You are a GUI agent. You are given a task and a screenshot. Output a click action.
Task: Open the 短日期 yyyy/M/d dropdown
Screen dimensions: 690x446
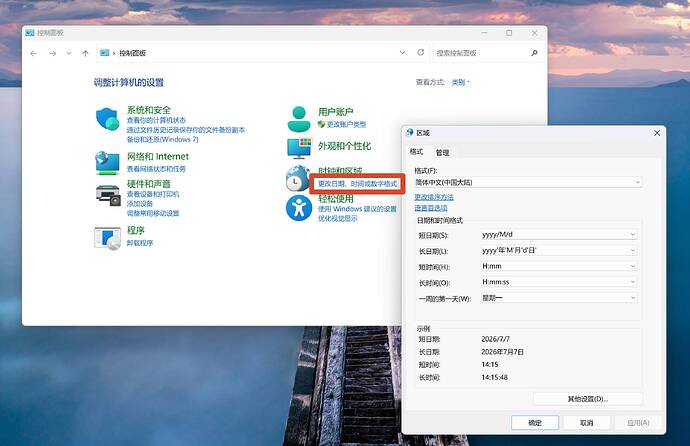pyautogui.click(x=559, y=234)
